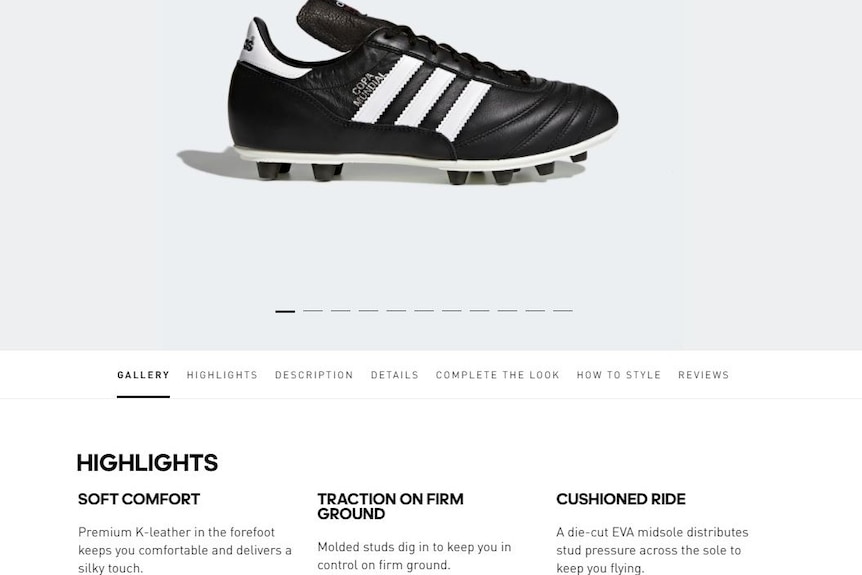Go to the Description tab
The height and width of the screenshot is (575, 862).
click(314, 375)
